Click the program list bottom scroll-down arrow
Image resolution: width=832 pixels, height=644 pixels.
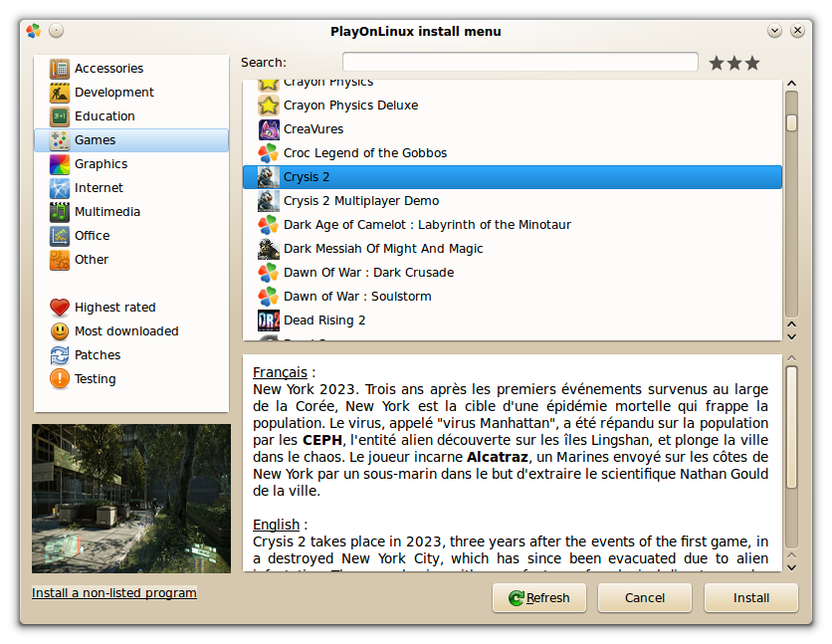point(791,336)
